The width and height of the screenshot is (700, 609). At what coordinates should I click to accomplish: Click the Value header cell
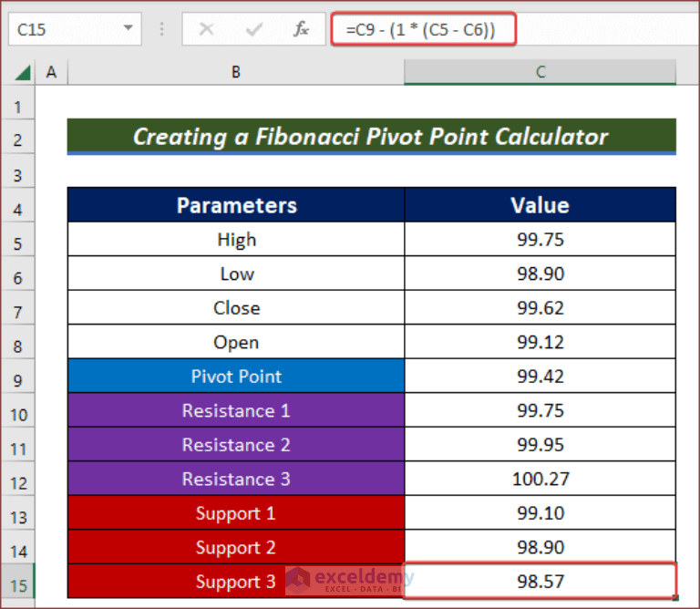pos(540,205)
